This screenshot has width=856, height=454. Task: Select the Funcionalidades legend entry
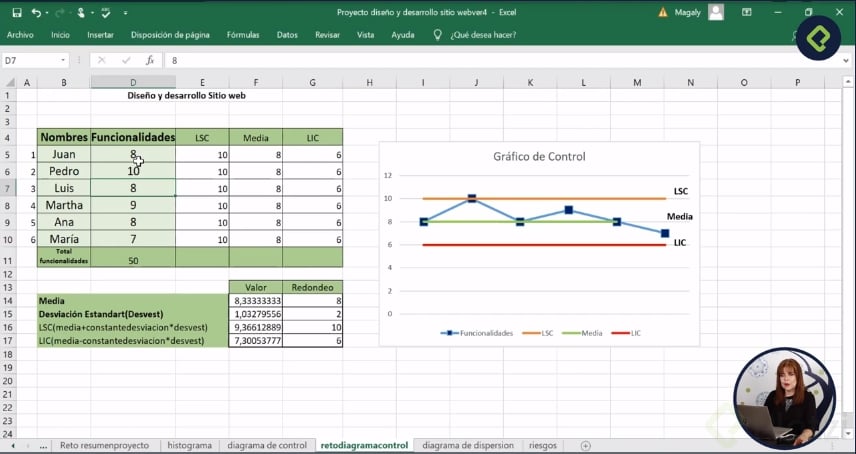[477, 333]
